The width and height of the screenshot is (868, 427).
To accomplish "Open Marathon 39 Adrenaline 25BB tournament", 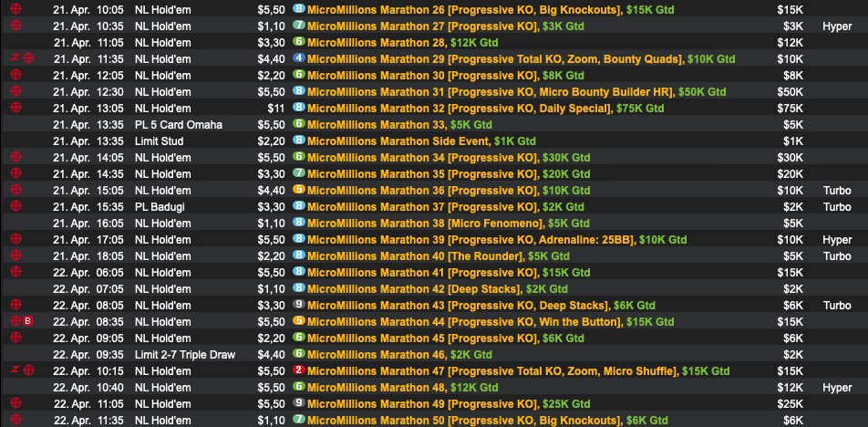I will coord(497,240).
